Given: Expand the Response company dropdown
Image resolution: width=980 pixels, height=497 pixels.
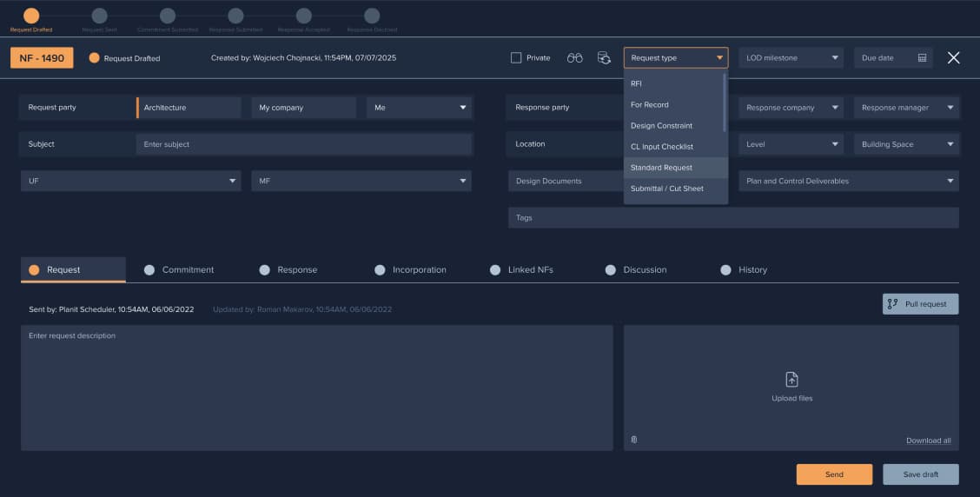Looking at the screenshot, I should click(x=791, y=108).
